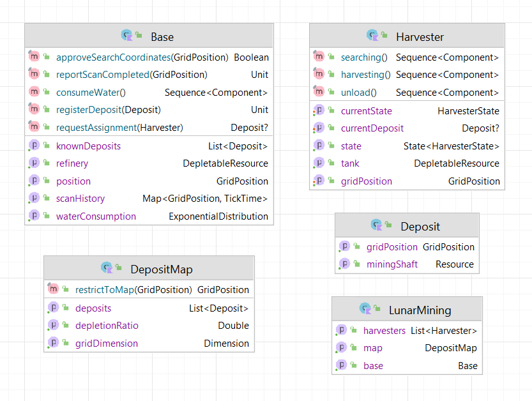The width and height of the screenshot is (532, 401).
Task: Select the Base class title
Action: [162, 36]
